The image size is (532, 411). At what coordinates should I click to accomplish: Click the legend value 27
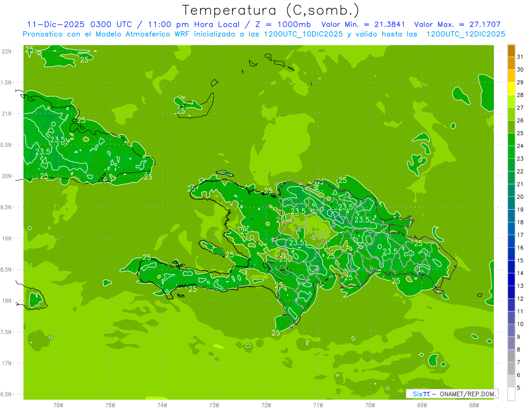click(520, 108)
